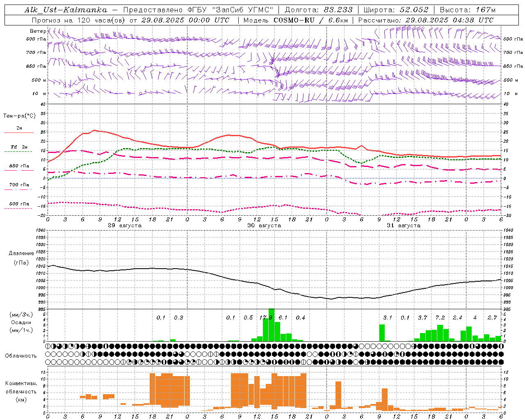The width and height of the screenshot is (525, 420).
Task: Click the 7.2 precipitation total
Action: (440, 318)
